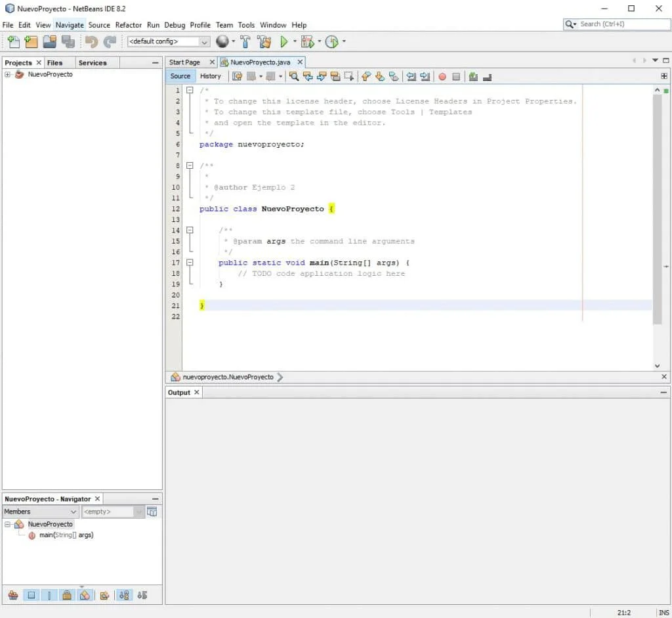Image resolution: width=672 pixels, height=618 pixels.
Task: Open the Run Project dropdown arrow
Action: coord(295,41)
